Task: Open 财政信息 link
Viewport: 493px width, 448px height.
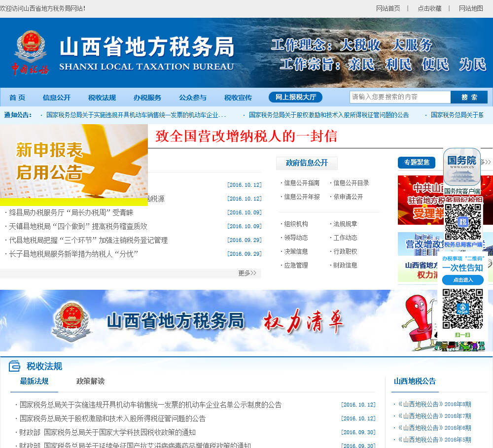Action: pyautogui.click(x=345, y=265)
